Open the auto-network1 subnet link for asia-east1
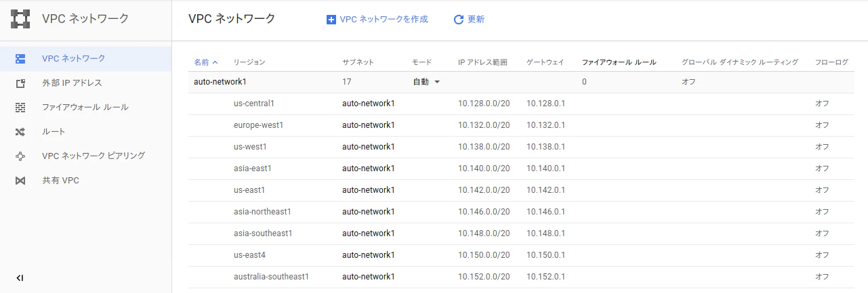The width and height of the screenshot is (868, 293). pos(369,168)
